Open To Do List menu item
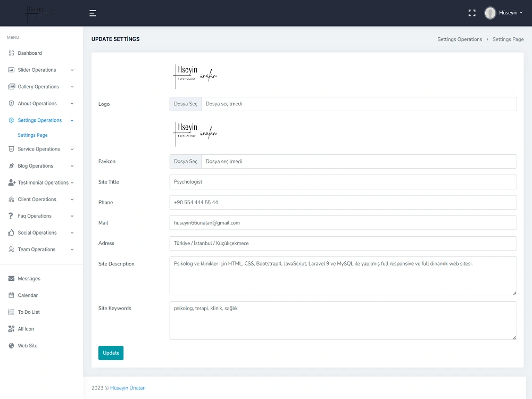The width and height of the screenshot is (532, 399). coord(29,312)
